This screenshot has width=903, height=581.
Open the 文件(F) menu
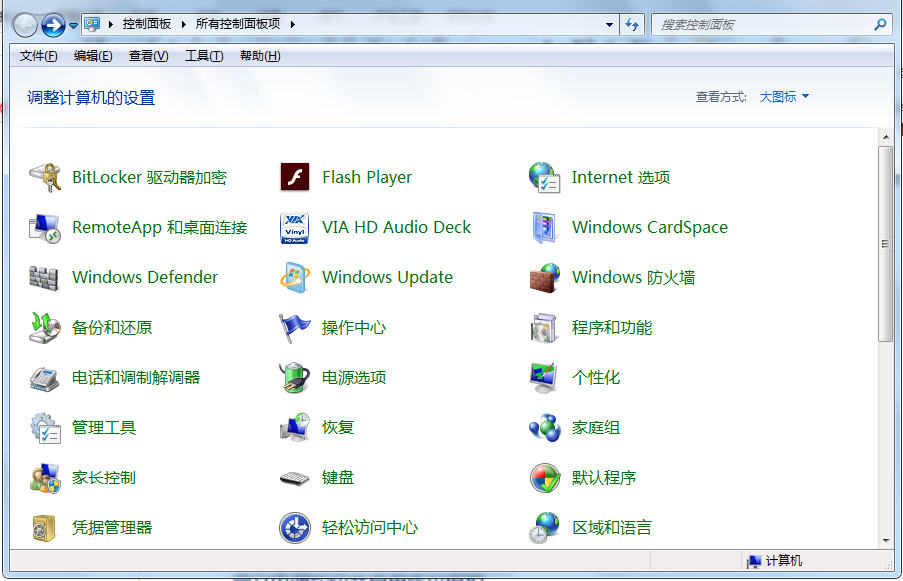pos(39,56)
